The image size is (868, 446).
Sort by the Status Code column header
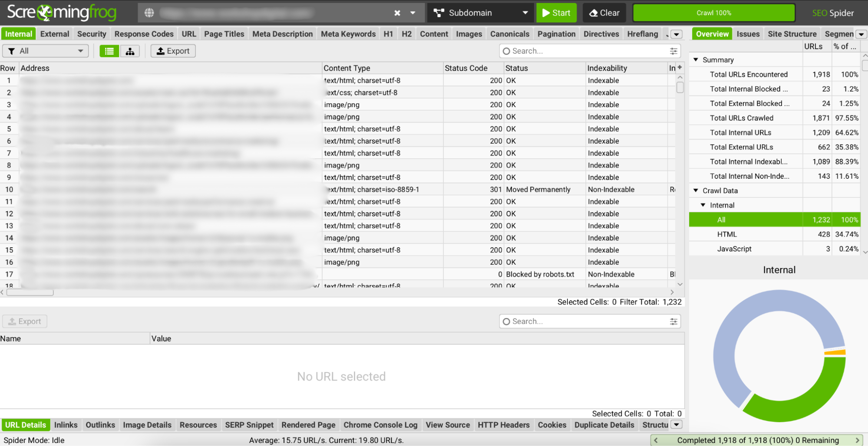click(x=473, y=68)
